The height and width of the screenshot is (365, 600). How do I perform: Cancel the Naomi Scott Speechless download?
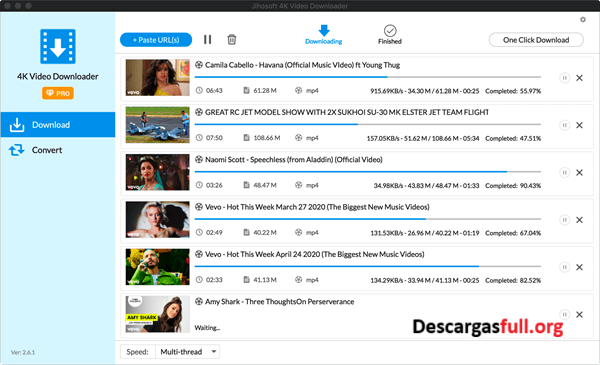579,173
